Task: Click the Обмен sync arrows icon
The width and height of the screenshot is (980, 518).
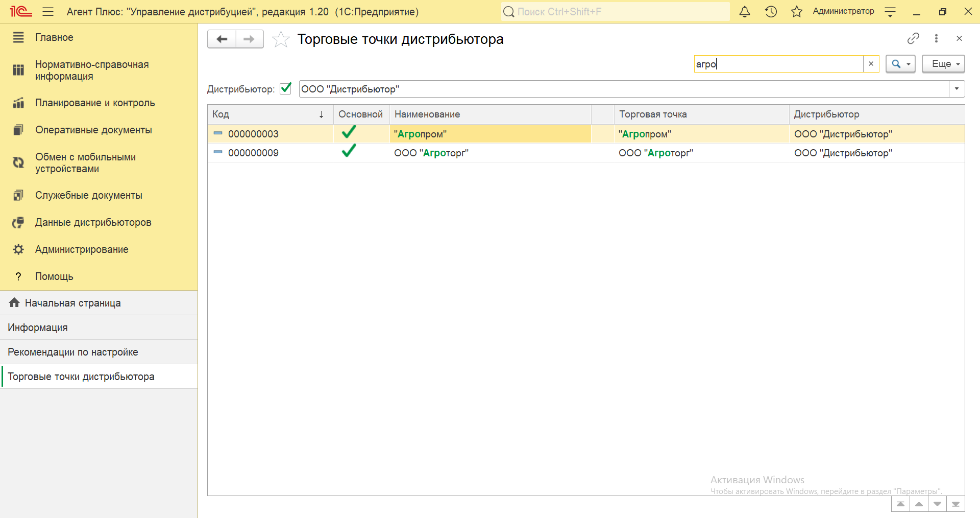Action: tap(18, 162)
